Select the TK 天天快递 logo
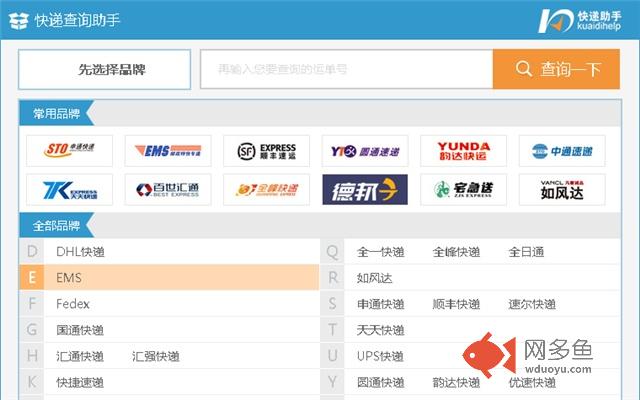The height and width of the screenshot is (400, 640). click(69, 190)
